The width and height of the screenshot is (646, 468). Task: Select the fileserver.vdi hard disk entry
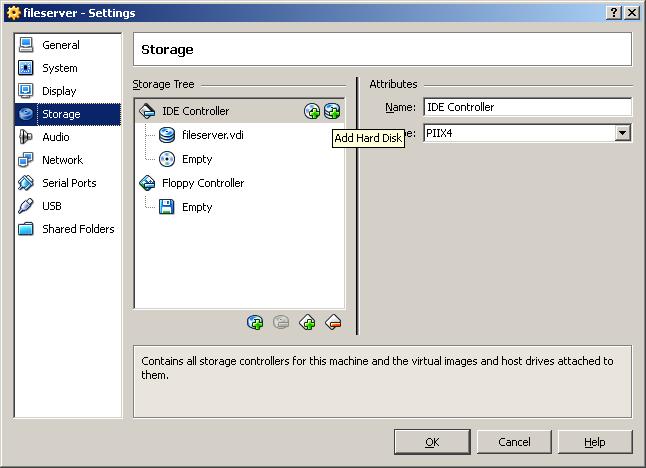[x=240, y=135]
